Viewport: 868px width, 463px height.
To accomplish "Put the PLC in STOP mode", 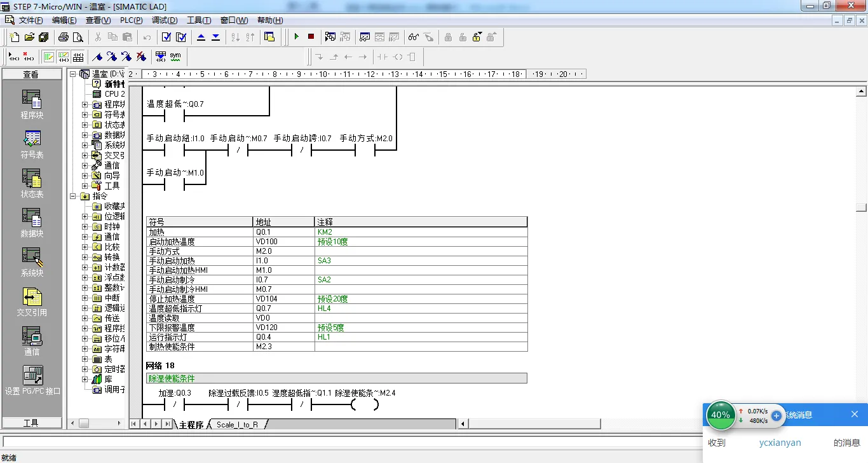I will 311,37.
